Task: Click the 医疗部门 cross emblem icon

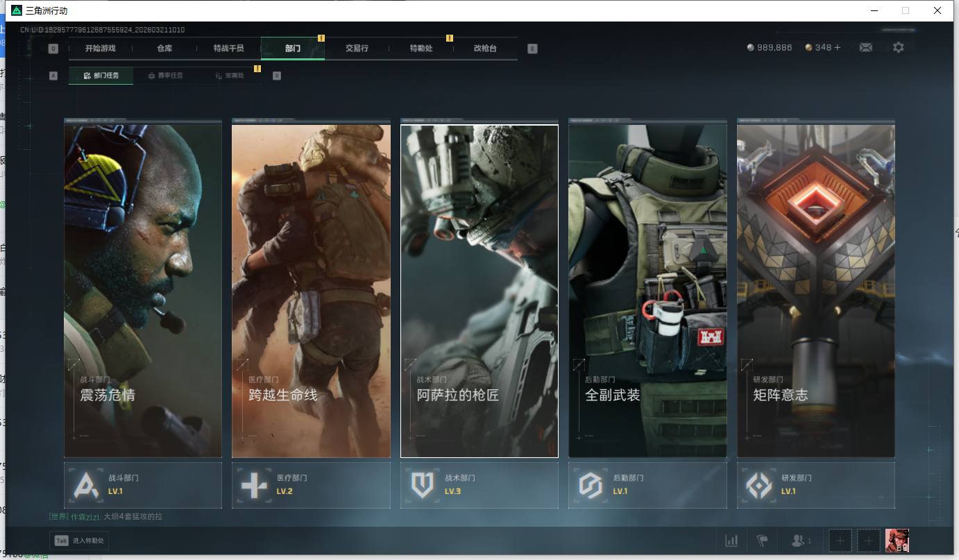Action: [x=254, y=485]
